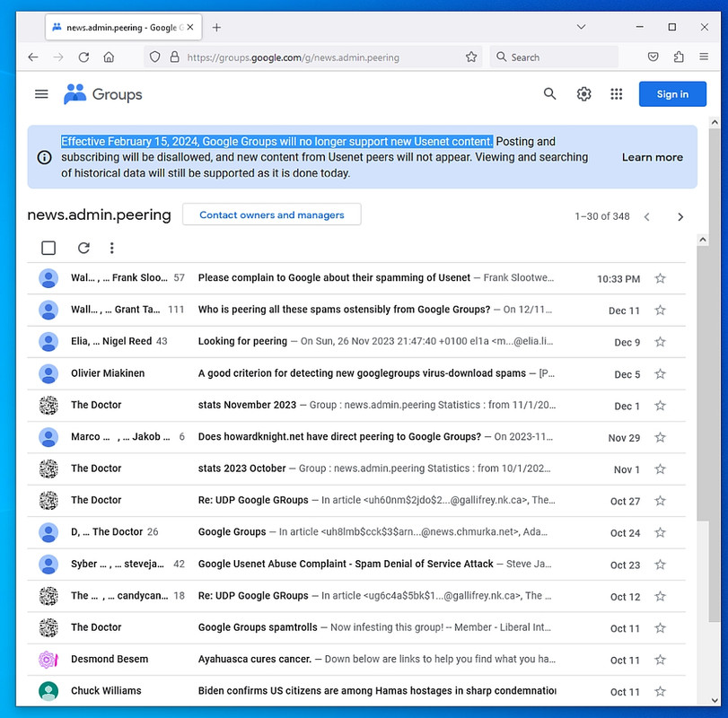
Task: Open 'Google Usenet Abuse Complaint' thread
Action: (346, 564)
